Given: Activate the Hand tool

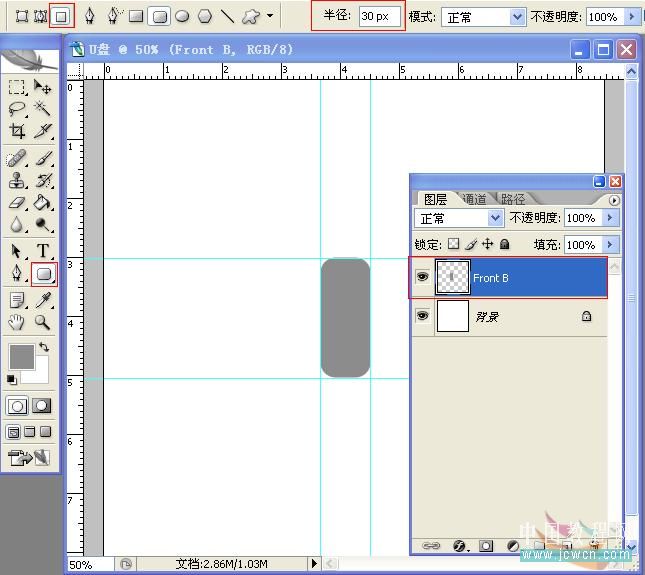Looking at the screenshot, I should [x=17, y=322].
